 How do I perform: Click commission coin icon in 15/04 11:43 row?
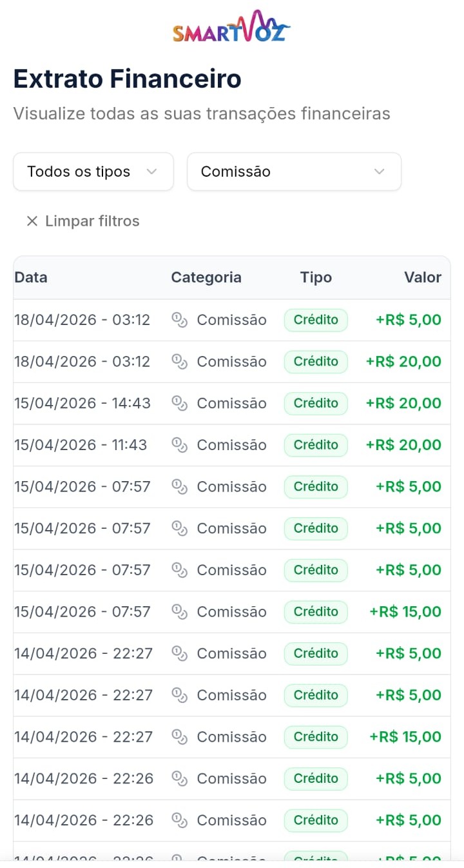coord(179,445)
